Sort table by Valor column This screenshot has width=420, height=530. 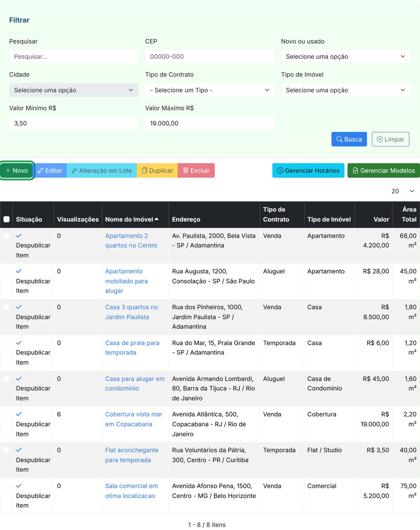pyautogui.click(x=381, y=219)
